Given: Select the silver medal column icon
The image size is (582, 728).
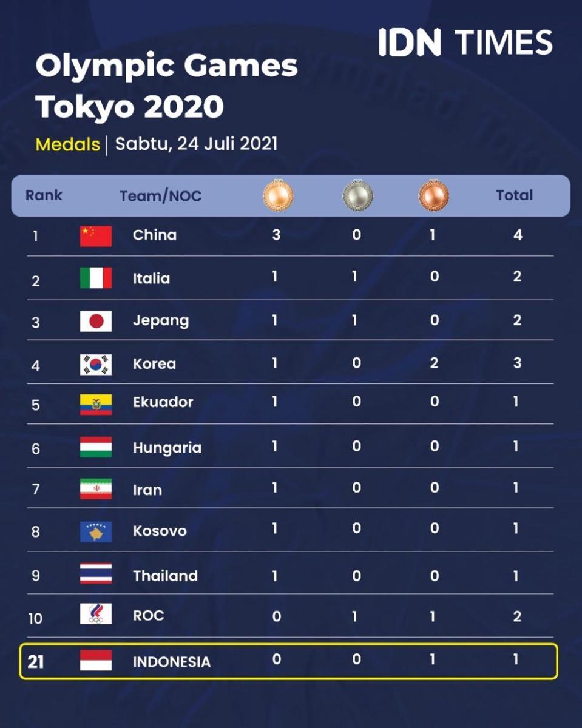Looking at the screenshot, I should point(357,195).
